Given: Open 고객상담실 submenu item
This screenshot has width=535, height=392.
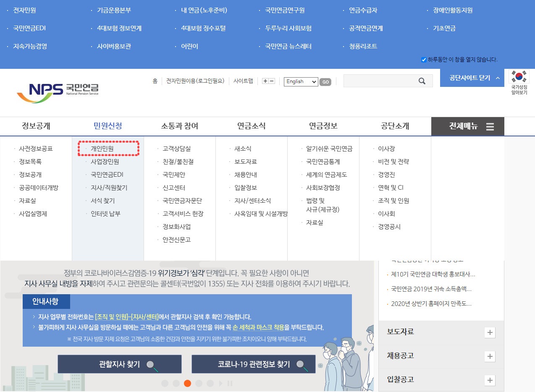Looking at the screenshot, I should [x=177, y=149].
